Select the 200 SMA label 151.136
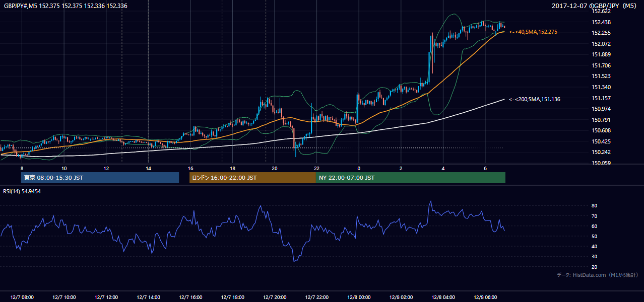Screen dimensions: 644x302 [x=535, y=99]
